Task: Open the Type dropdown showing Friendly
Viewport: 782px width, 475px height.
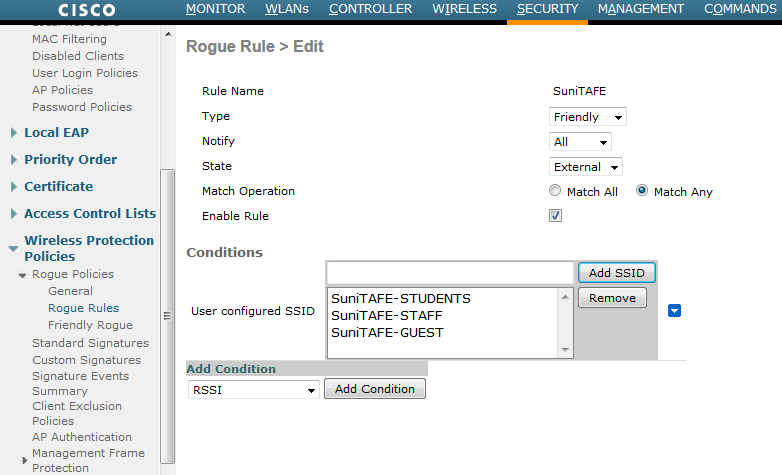Action: 588,117
